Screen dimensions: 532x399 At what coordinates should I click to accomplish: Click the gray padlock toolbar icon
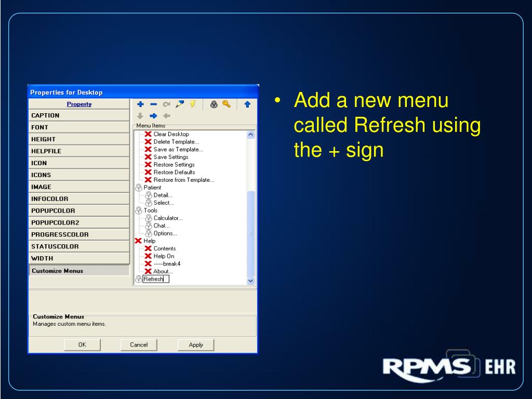pos(214,104)
